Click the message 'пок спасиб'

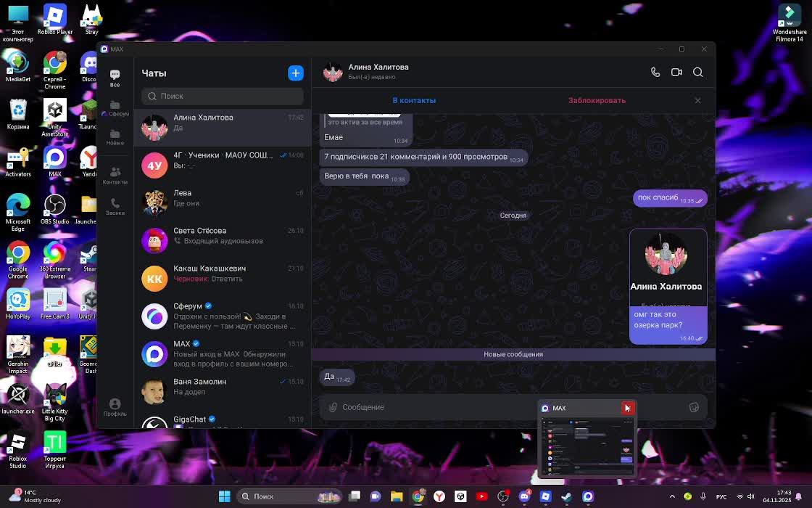point(670,198)
